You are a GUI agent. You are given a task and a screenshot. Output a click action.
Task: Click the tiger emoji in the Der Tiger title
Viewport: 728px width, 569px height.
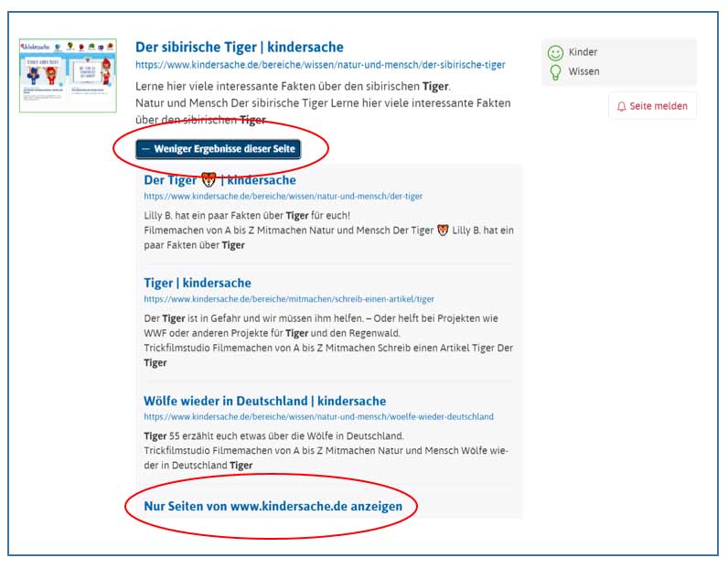coord(208,180)
